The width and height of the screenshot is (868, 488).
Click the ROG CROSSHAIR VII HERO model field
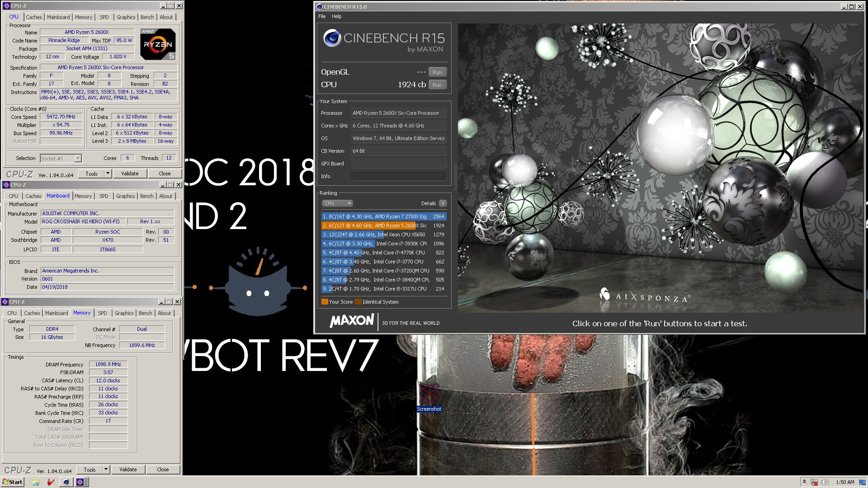coord(83,221)
